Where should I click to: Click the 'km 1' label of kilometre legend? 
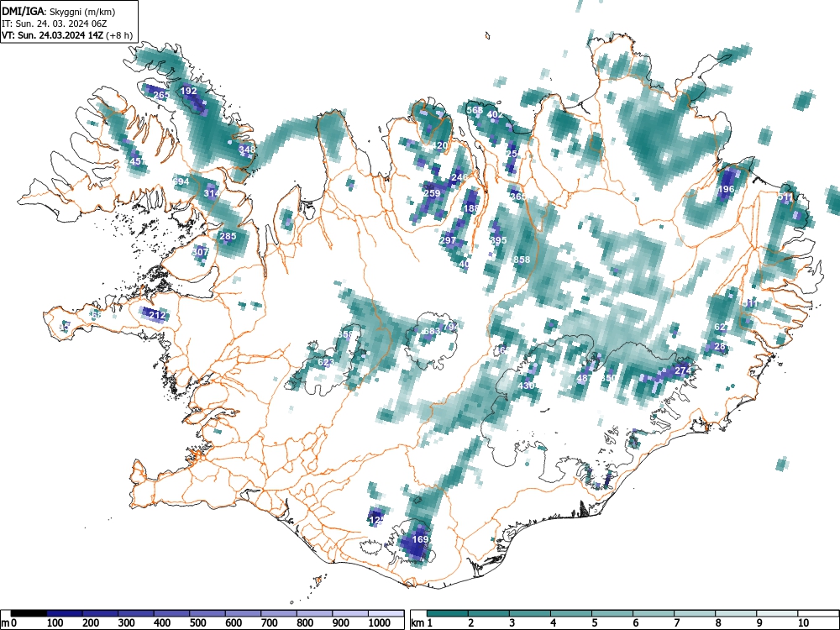pos(422,623)
